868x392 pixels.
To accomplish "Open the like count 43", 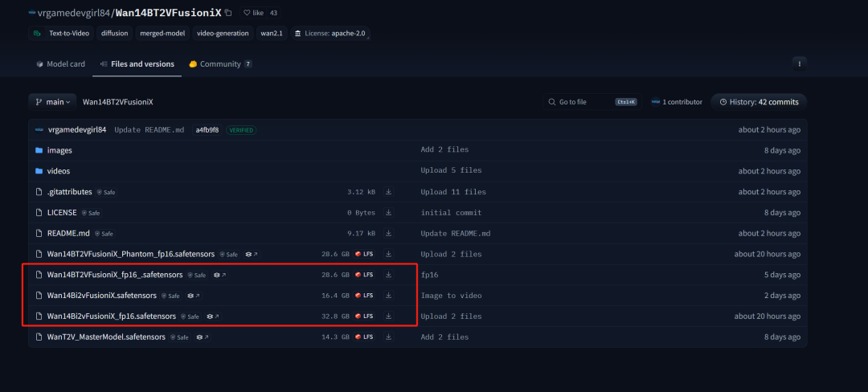I will click(273, 12).
